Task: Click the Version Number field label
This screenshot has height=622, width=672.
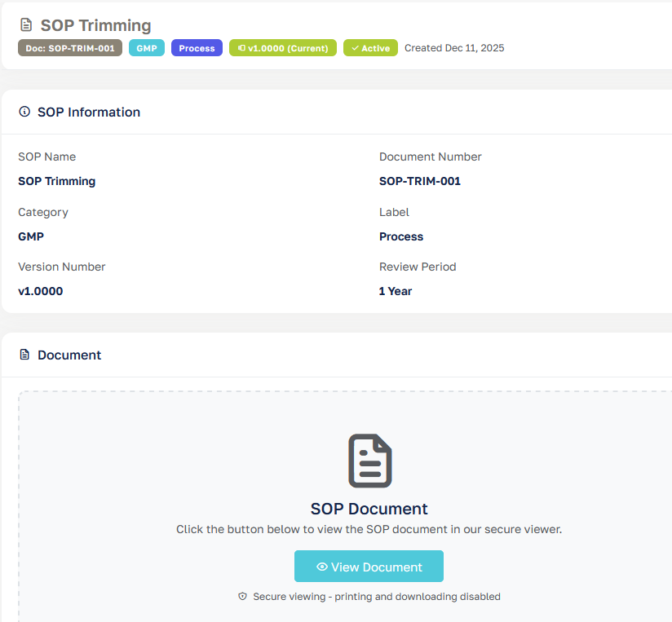Action: [x=62, y=267]
